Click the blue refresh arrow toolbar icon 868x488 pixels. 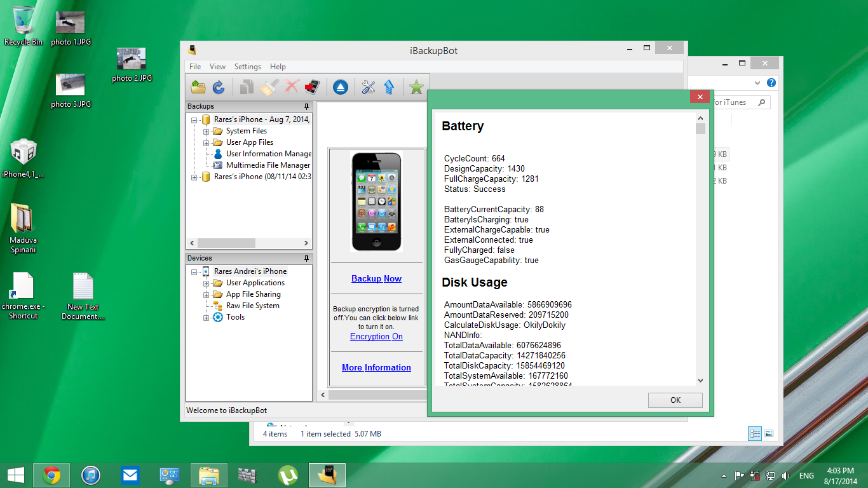coord(218,87)
